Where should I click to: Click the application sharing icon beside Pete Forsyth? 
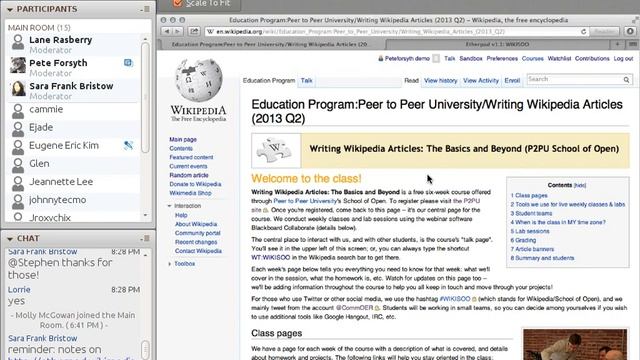128,63
